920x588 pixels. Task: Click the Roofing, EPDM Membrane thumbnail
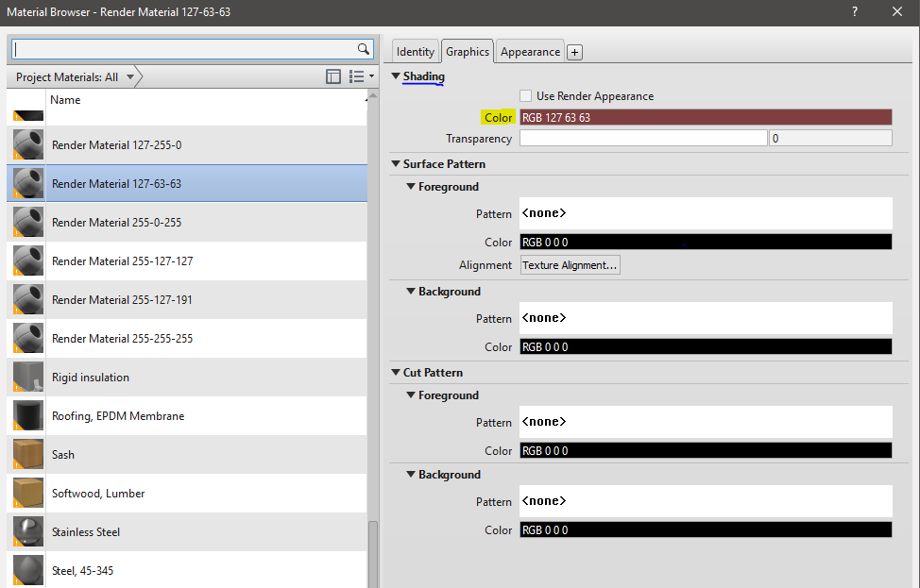point(28,415)
